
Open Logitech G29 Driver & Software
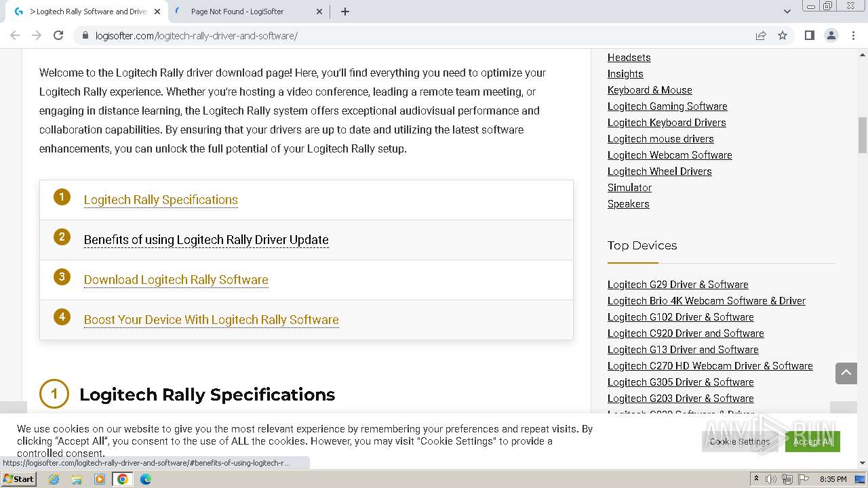coord(678,285)
